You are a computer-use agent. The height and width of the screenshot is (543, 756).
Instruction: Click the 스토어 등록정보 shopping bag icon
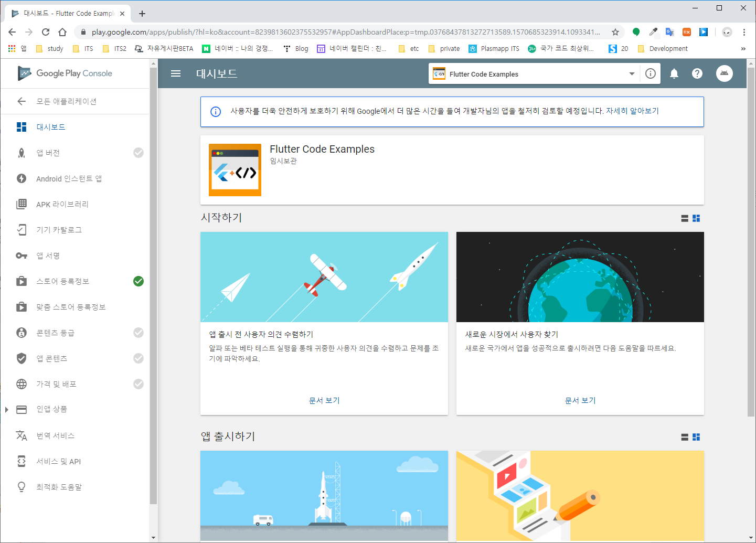[22, 281]
